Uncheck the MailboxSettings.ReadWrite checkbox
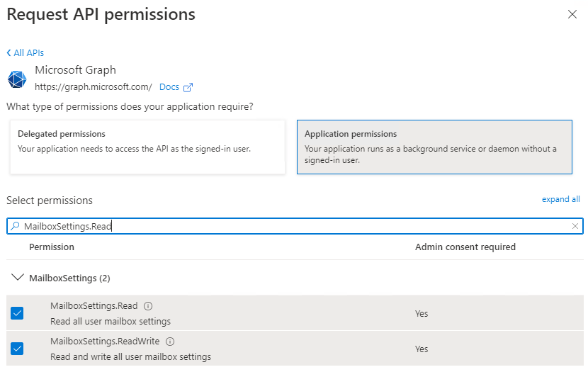This screenshot has width=588, height=372. tap(17, 349)
